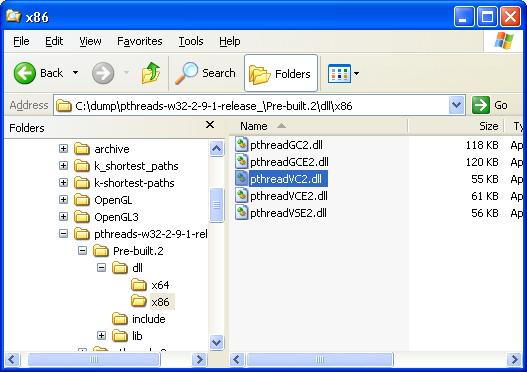Image resolution: width=527 pixels, height=372 pixels.
Task: Select dll folder icon in tree
Action: [x=120, y=267]
